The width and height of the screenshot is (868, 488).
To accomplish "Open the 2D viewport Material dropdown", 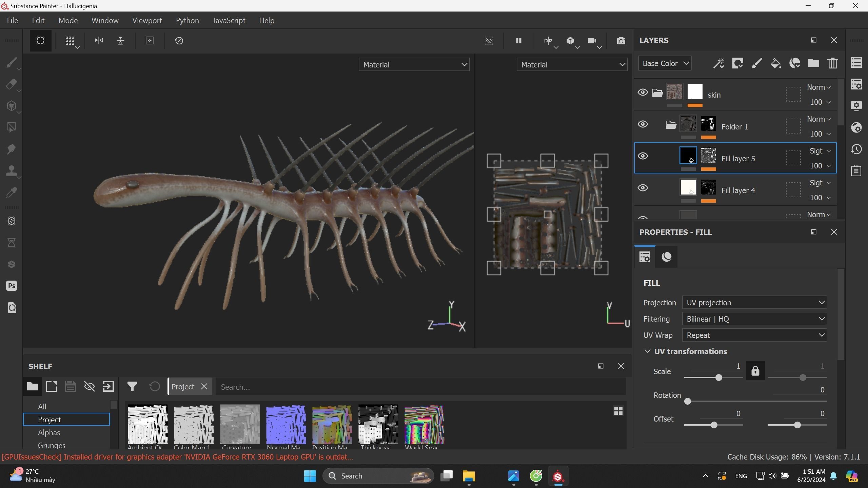I will (x=572, y=64).
